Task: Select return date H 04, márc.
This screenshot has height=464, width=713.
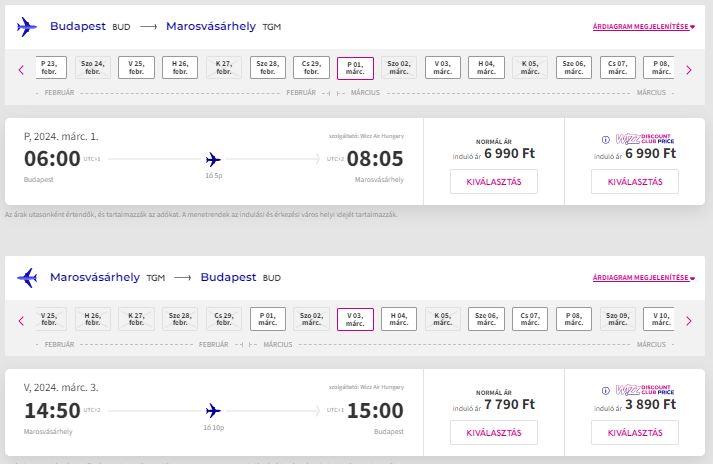Action: (399, 319)
